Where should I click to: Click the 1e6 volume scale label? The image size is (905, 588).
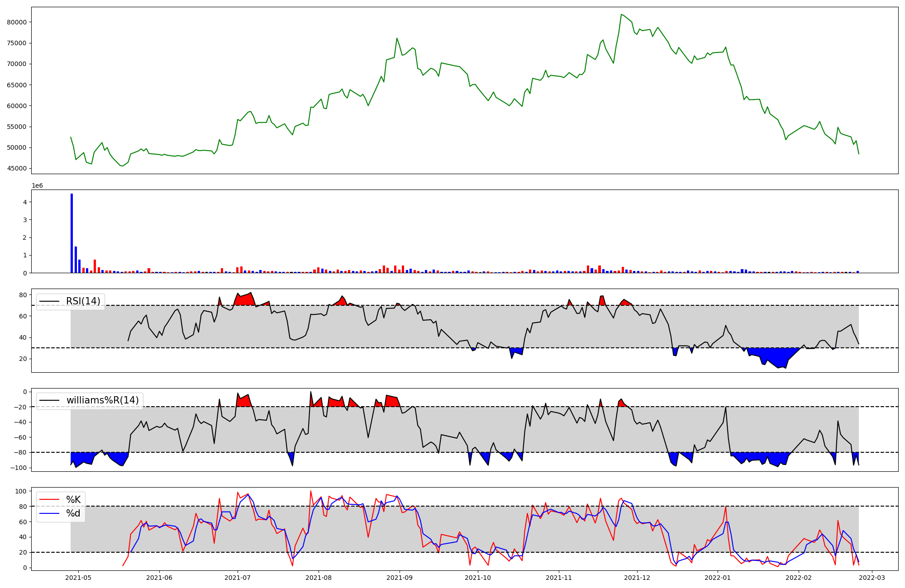(x=37, y=186)
